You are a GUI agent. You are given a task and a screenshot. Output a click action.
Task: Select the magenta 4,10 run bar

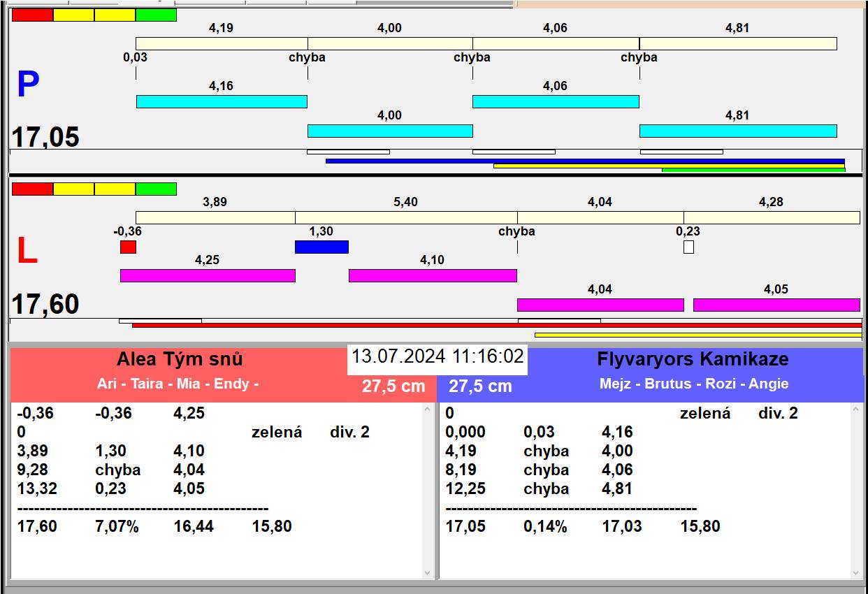pos(433,276)
